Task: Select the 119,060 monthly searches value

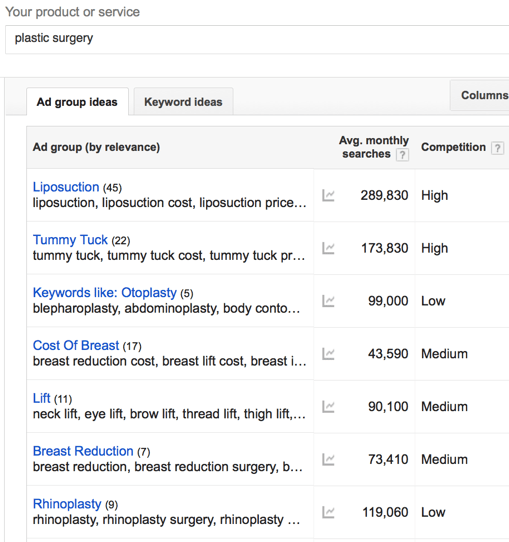Action: tap(385, 512)
